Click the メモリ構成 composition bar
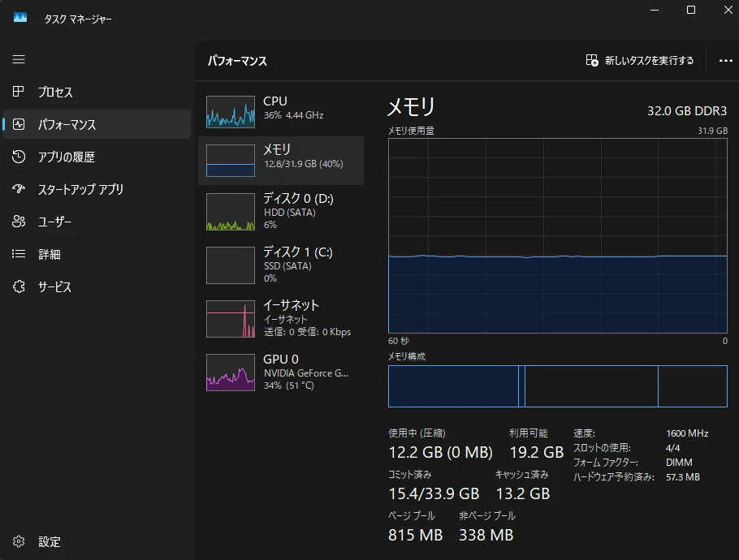Screen dimensions: 739x560 click(x=558, y=386)
